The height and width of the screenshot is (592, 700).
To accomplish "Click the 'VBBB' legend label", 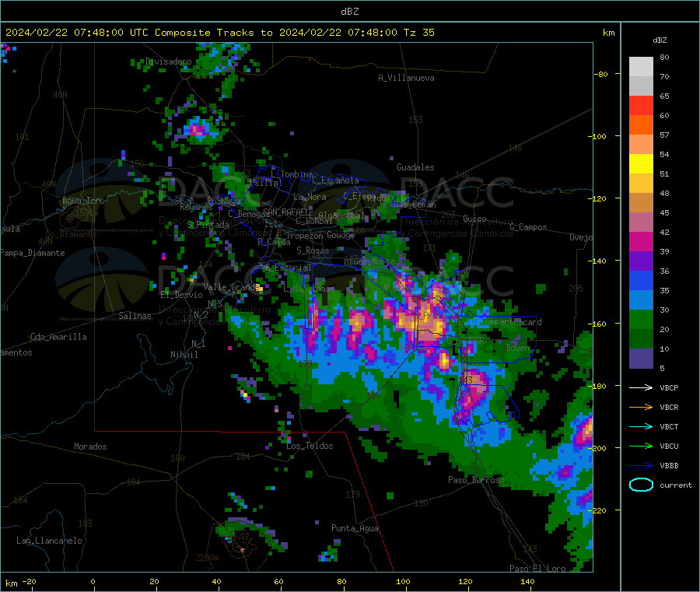I will (669, 466).
